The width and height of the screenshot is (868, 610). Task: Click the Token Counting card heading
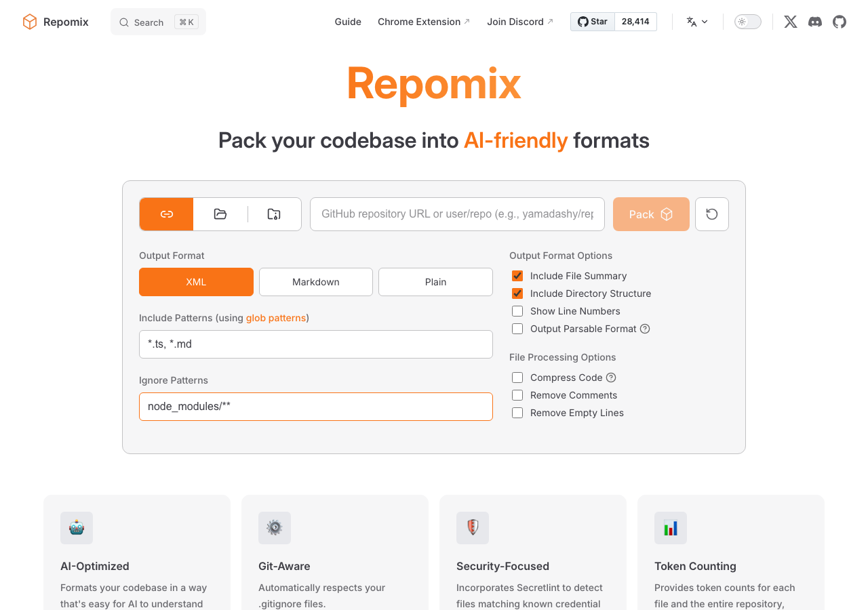click(695, 566)
